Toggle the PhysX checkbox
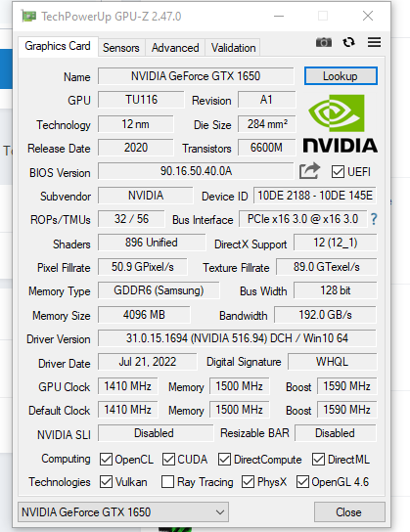 point(248,482)
